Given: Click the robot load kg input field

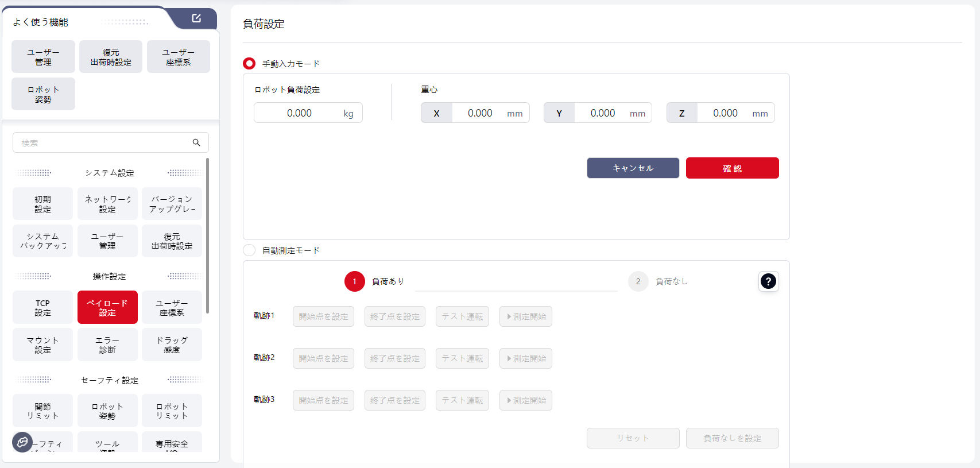Looking at the screenshot, I should coord(299,113).
